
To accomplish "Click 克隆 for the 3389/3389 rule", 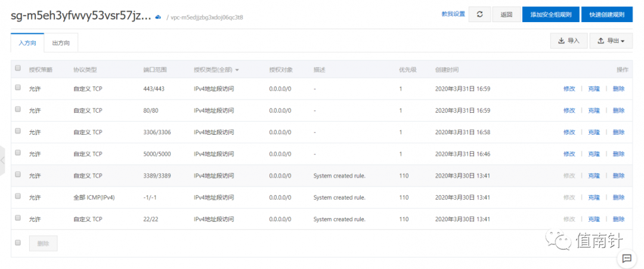I will [x=594, y=176].
